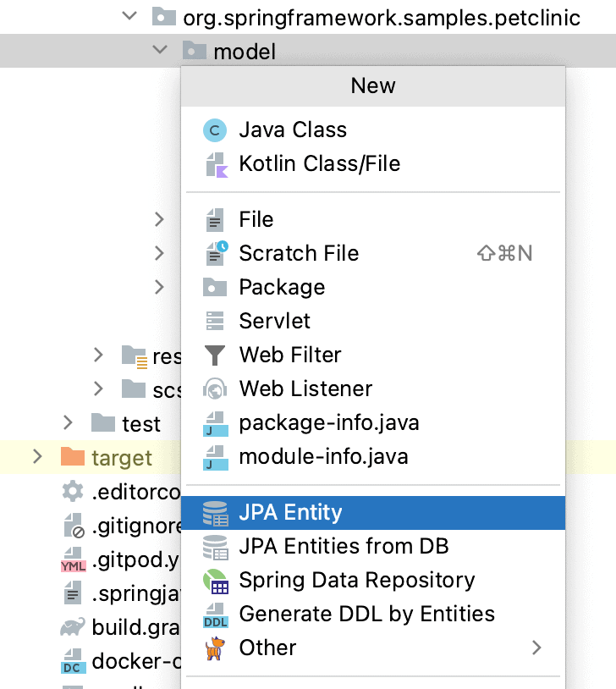This screenshot has height=689, width=616.
Task: Choose Package from New menu
Action: pyautogui.click(x=373, y=288)
